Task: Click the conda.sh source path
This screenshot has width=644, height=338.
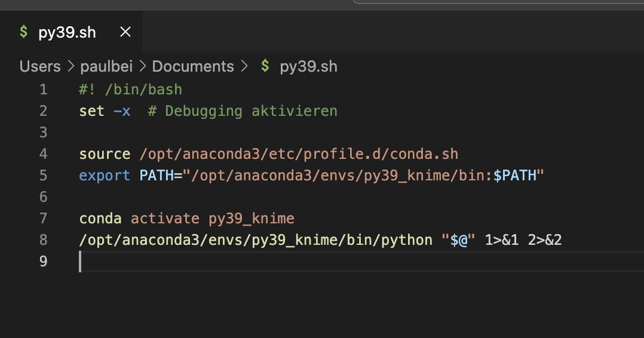Action: [x=299, y=154]
